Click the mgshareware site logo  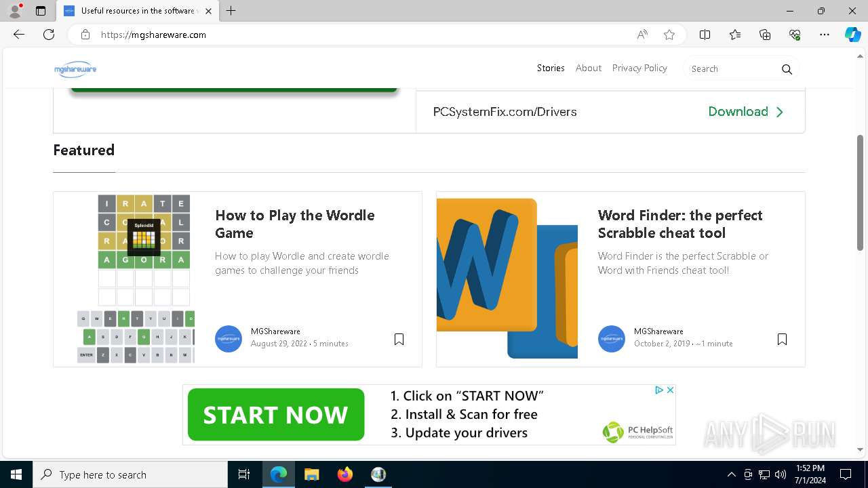click(75, 69)
